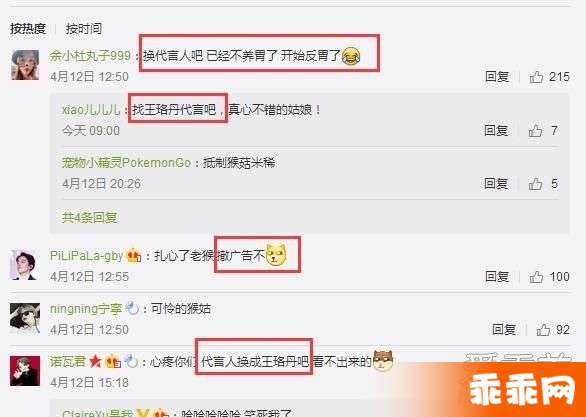The height and width of the screenshot is (417, 586).
Task: Open ningning宁寧's avatar picture
Action: pos(25,318)
